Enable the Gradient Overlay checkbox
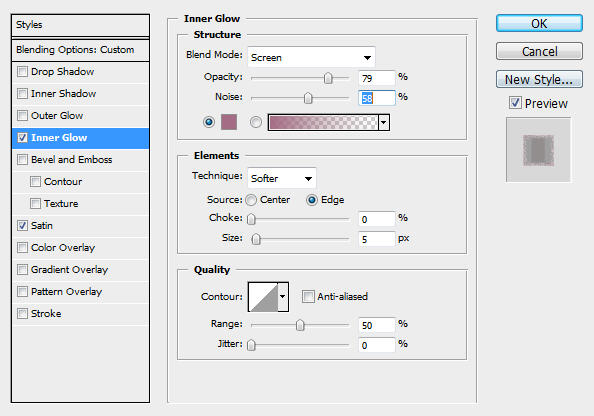The height and width of the screenshot is (416, 594). click(22, 269)
